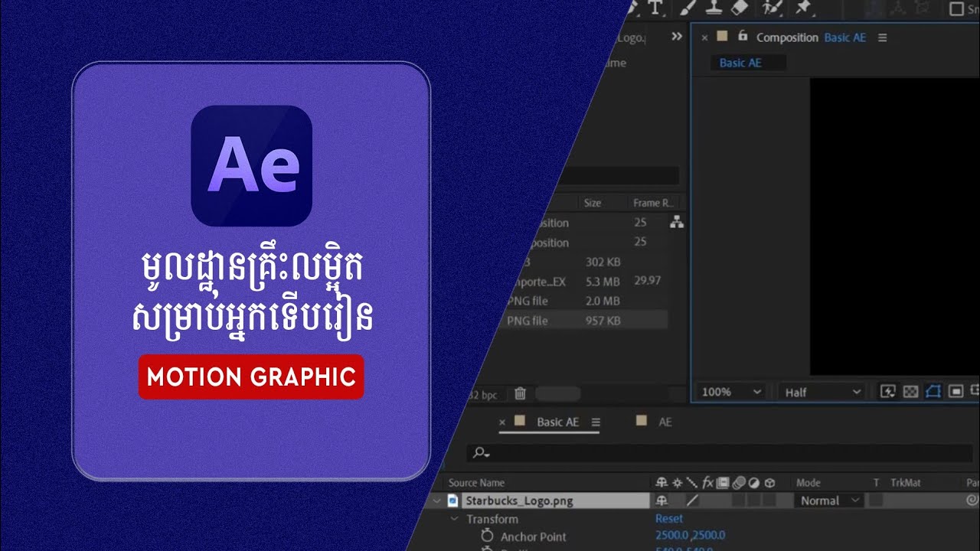Click the Composition panel color label swatch
Viewport: 980px width, 551px height.
click(x=723, y=36)
